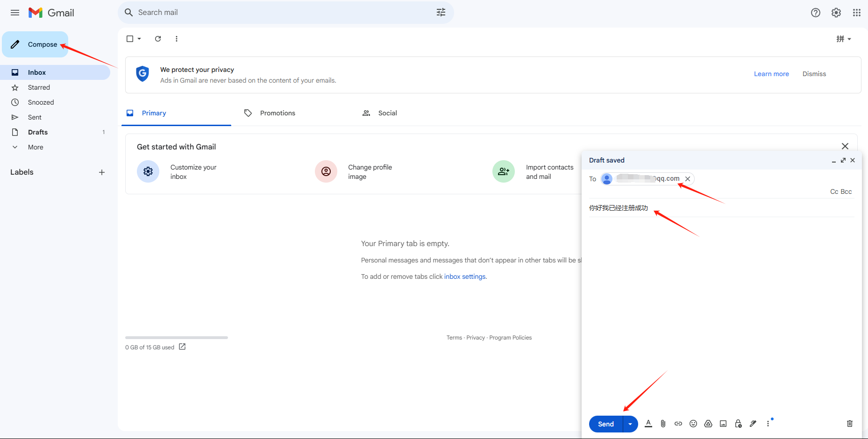The width and height of the screenshot is (868, 439).
Task: Open the Drafts folder
Action: [55, 132]
